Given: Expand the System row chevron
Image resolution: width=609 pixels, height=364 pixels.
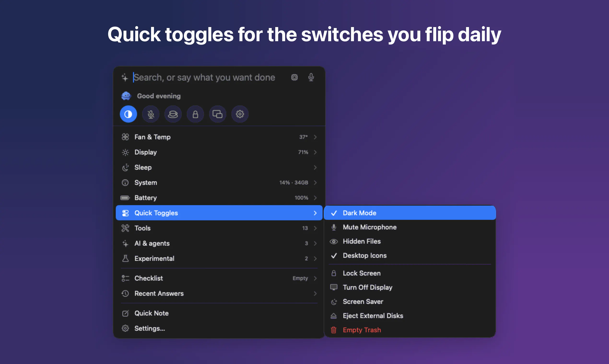Looking at the screenshot, I should (315, 182).
